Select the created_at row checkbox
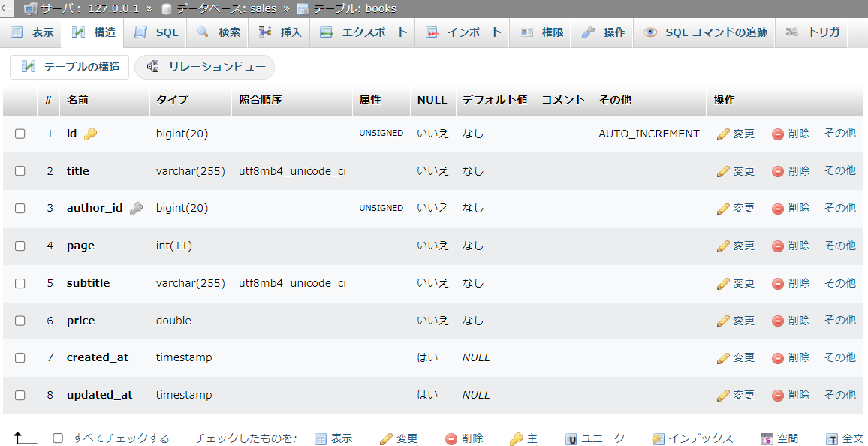The width and height of the screenshot is (868, 446). coord(20,357)
